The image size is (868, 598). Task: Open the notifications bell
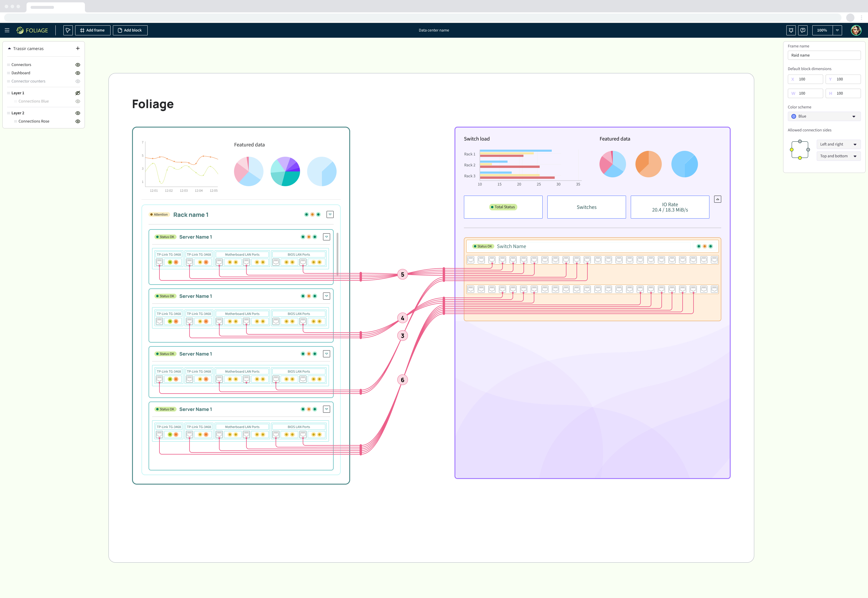(791, 30)
